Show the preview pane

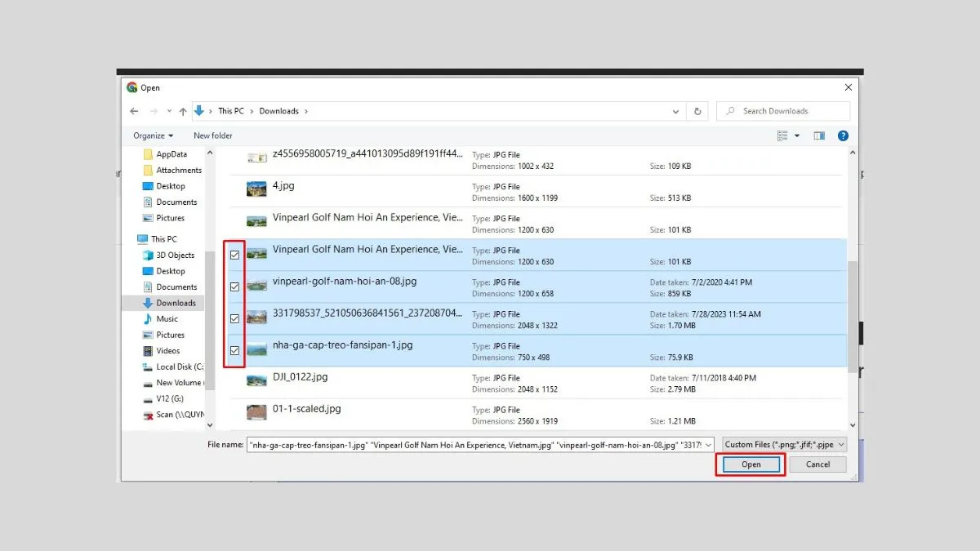[819, 136]
